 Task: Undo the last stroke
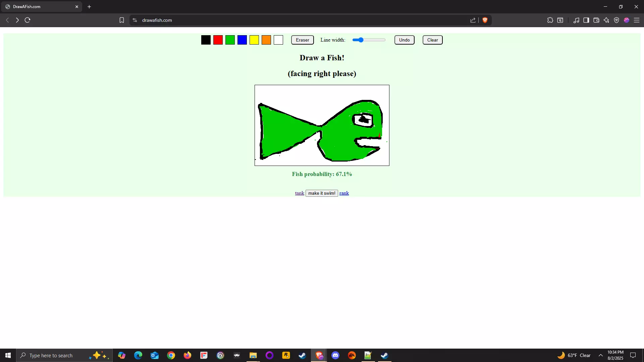point(405,40)
